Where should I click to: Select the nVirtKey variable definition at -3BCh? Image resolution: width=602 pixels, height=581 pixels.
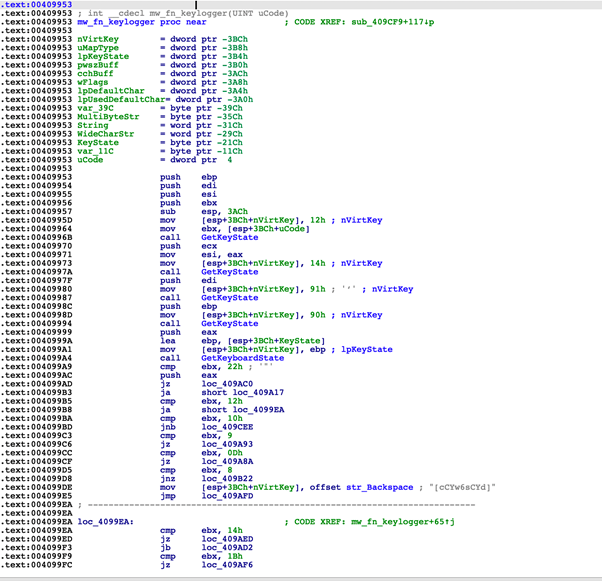pos(98,39)
